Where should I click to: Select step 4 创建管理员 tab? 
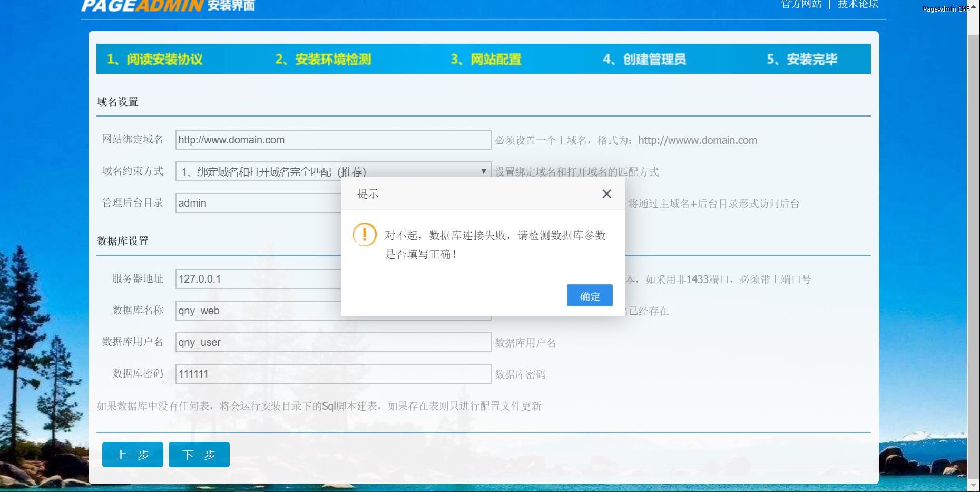coord(644,59)
